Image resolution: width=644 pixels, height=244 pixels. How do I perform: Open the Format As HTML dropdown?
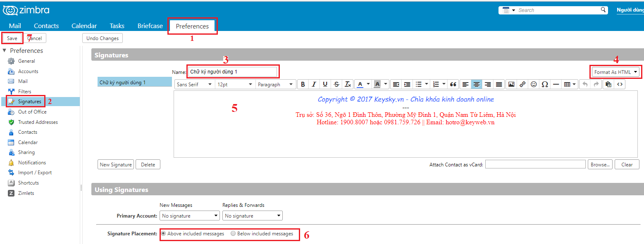[x=615, y=72]
